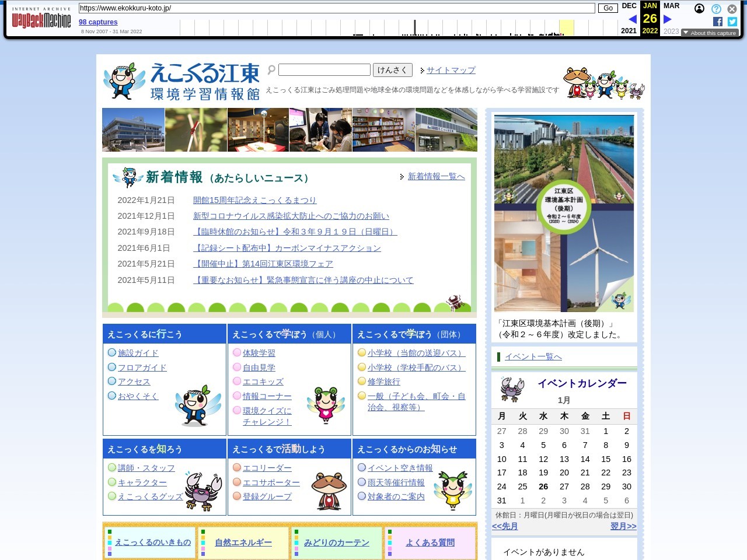
Task: Open 自由見学 link
Action: coord(259,367)
